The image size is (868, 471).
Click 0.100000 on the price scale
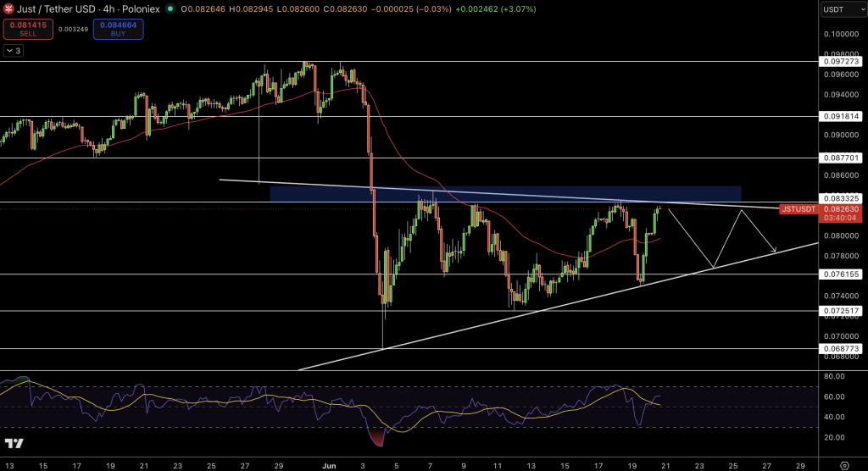[x=841, y=35]
